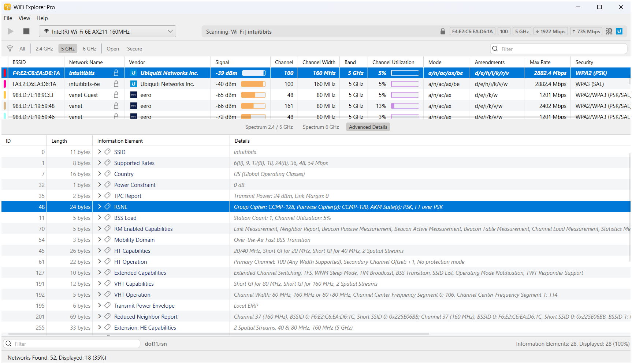
Task: Click the tag icon next to VHT Operation
Action: coord(108,294)
